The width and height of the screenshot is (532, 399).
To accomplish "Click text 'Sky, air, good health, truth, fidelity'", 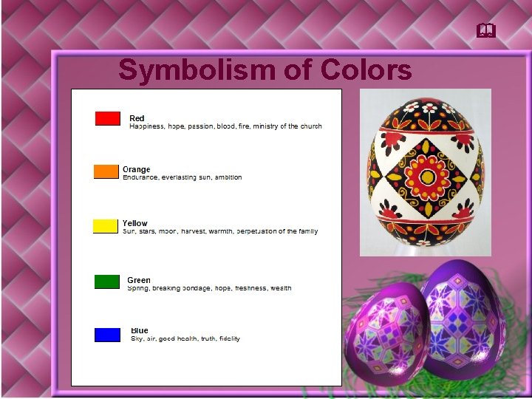I will click(x=185, y=338).
